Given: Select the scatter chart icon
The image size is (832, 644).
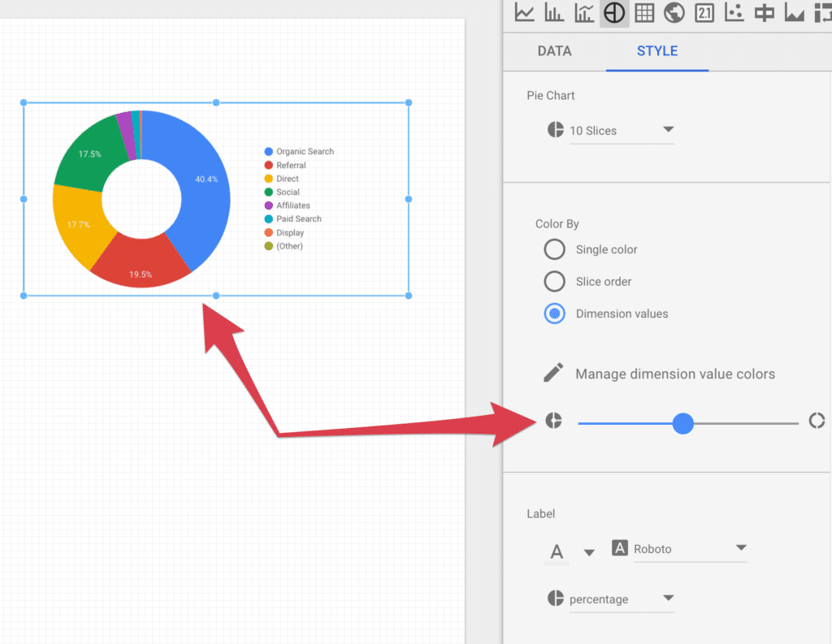Looking at the screenshot, I should (x=734, y=13).
